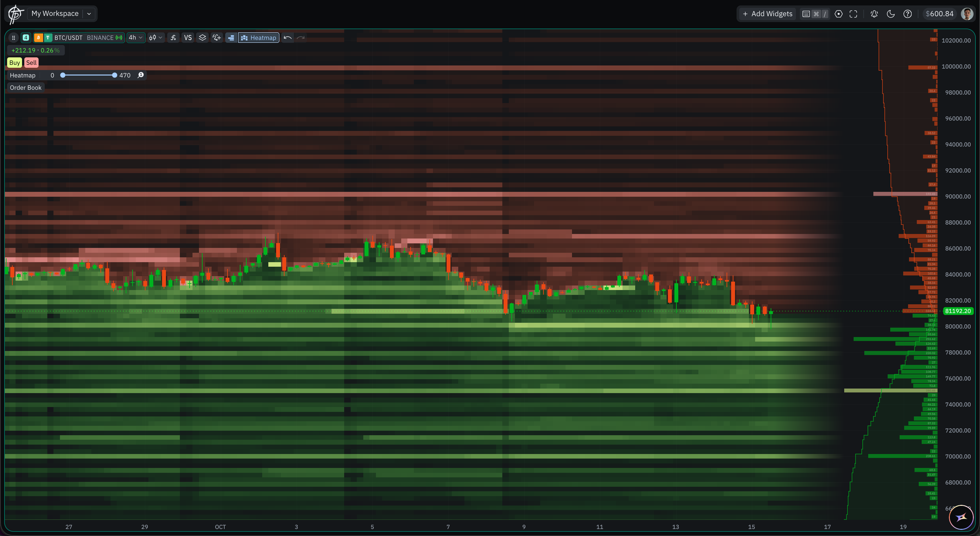The width and height of the screenshot is (980, 536).
Task: Toggle dark mode with the moon icon
Action: pyautogui.click(x=891, y=14)
